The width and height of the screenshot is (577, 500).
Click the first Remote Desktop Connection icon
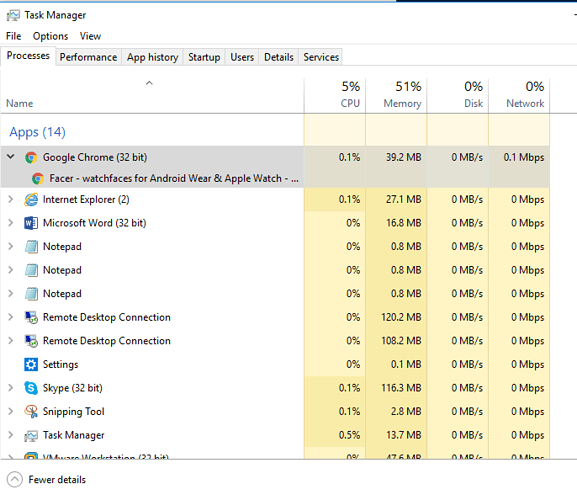point(31,317)
